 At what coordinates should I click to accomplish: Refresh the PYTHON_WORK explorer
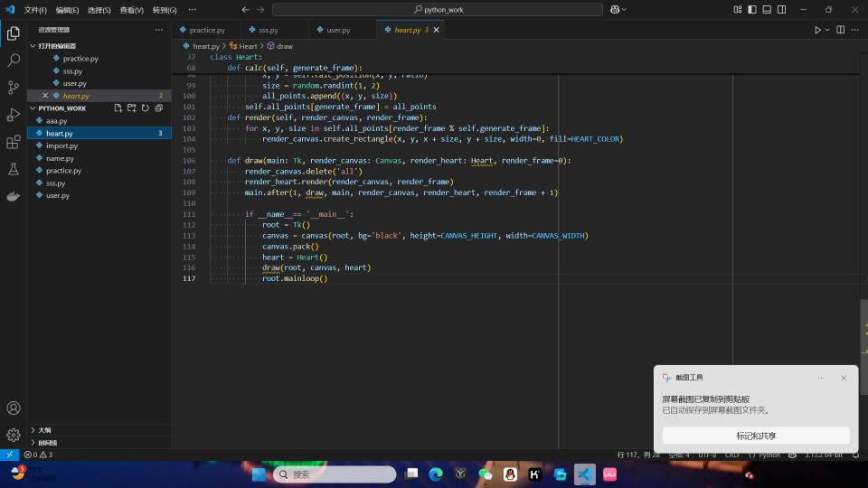coord(145,108)
